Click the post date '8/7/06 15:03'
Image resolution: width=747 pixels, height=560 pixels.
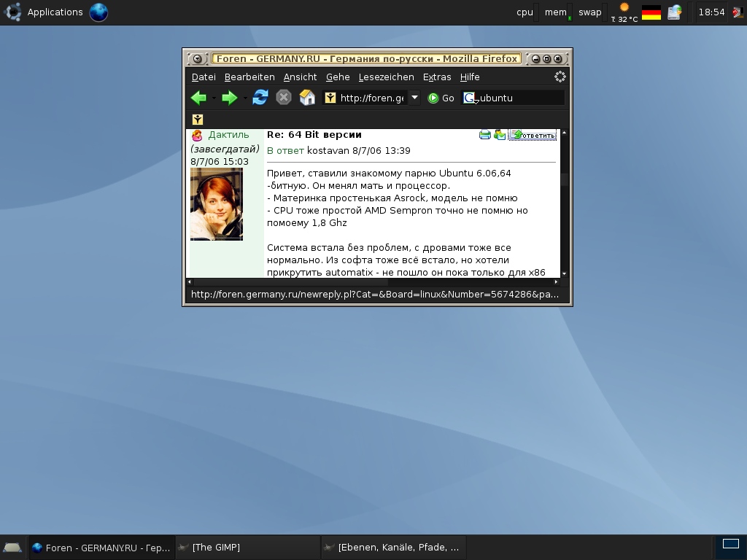tap(220, 162)
